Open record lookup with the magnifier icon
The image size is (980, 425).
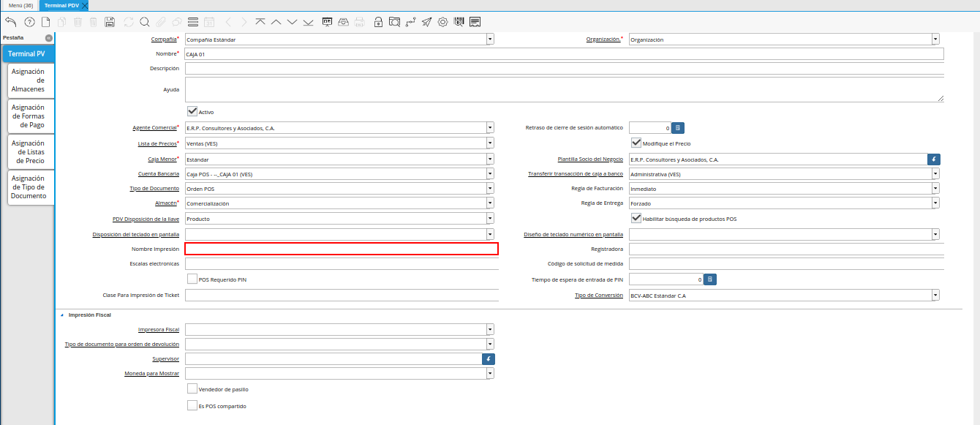point(144,22)
